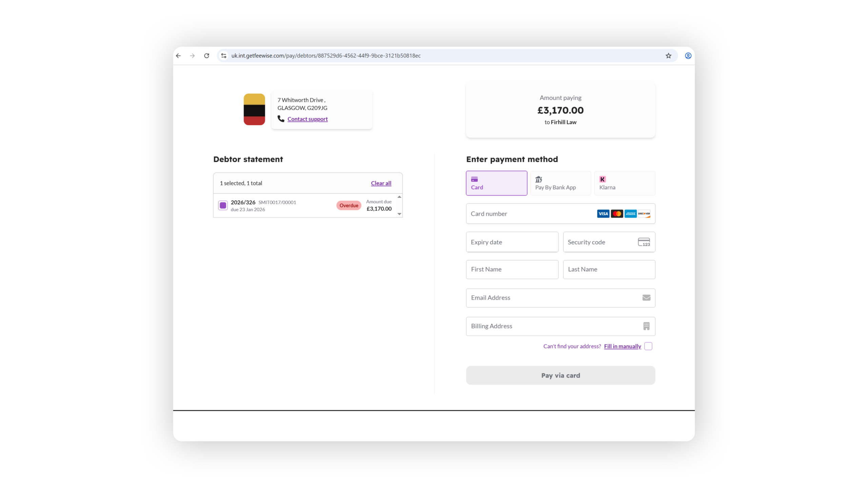Viewport: 868px width, 488px height.
Task: Switch to Pay By Bank App
Action: click(560, 183)
